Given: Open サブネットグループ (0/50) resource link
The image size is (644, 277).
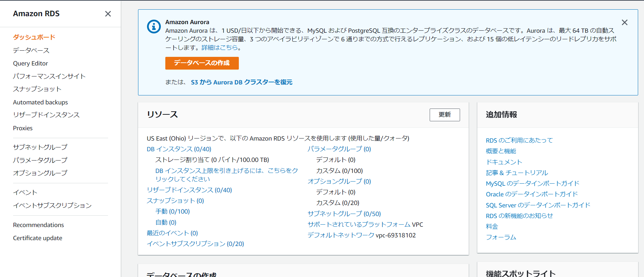Looking at the screenshot, I should click(x=344, y=214).
